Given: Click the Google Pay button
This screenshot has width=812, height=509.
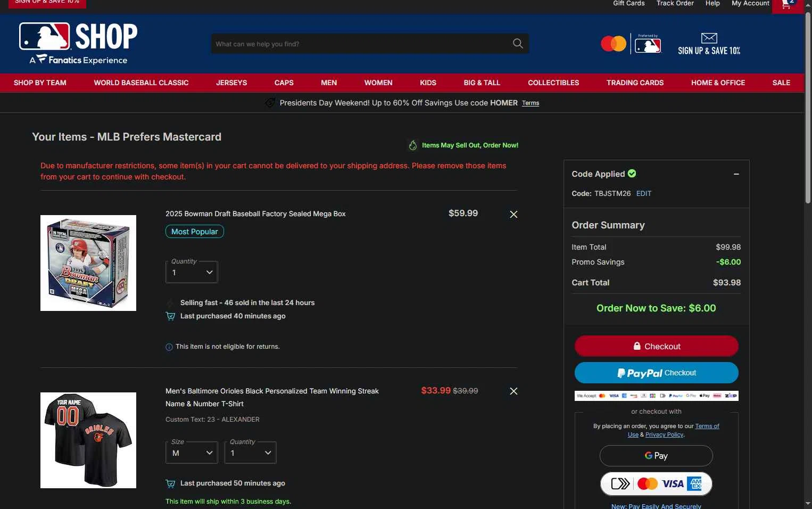Looking at the screenshot, I should click(656, 456).
